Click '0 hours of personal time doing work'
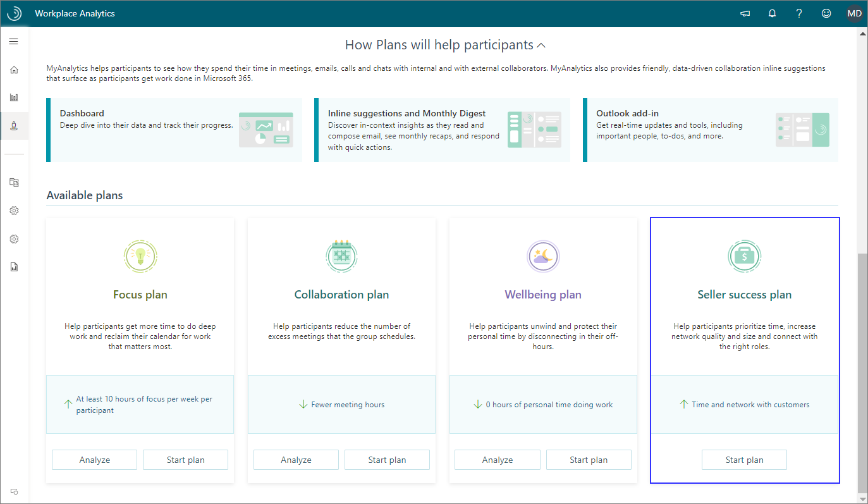Screen dimensions: 868x504 coord(549,405)
